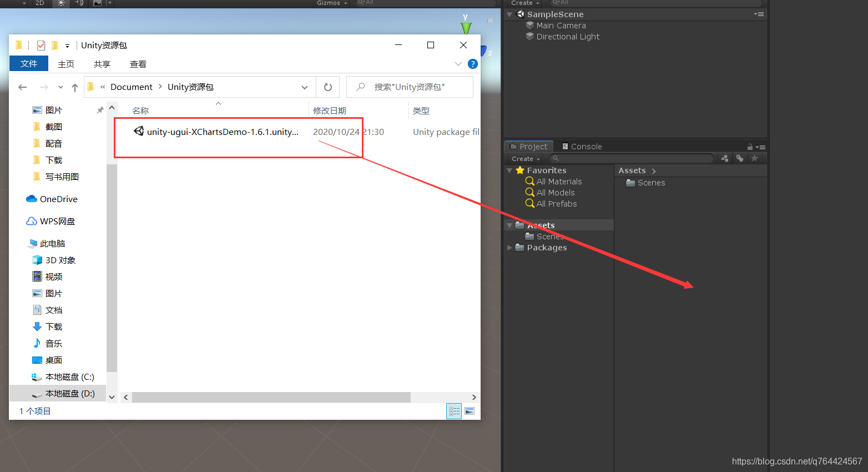Open the Create dropdown in Hierarchy panel
This screenshot has width=868, height=472.
click(x=525, y=3)
